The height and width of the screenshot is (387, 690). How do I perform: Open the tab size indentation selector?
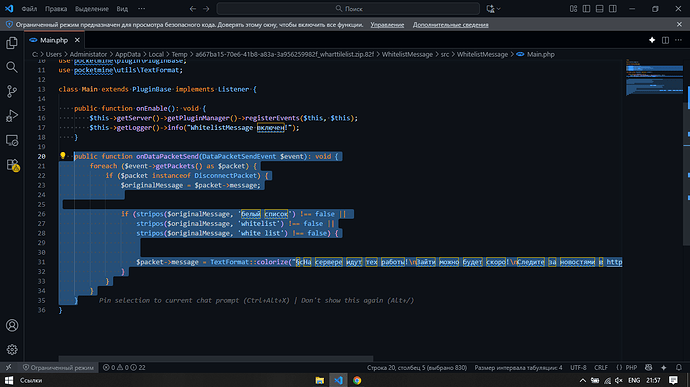point(518,367)
